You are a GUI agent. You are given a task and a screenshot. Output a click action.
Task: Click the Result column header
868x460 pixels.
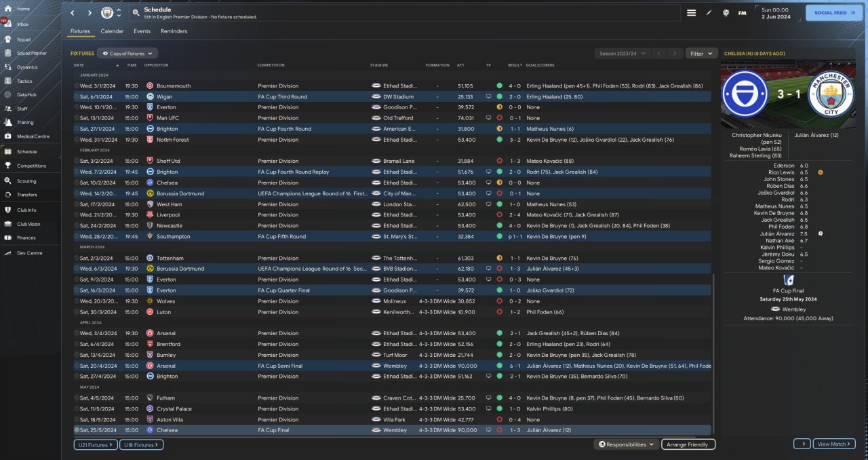click(515, 65)
